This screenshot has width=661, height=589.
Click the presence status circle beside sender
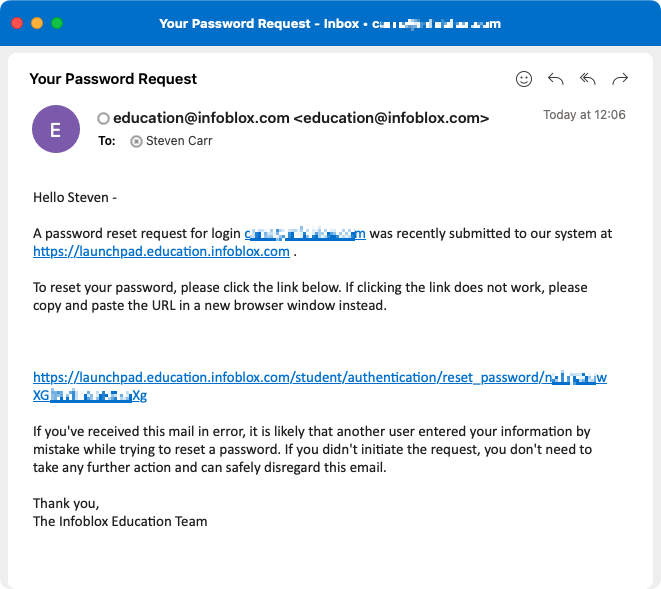[x=103, y=119]
